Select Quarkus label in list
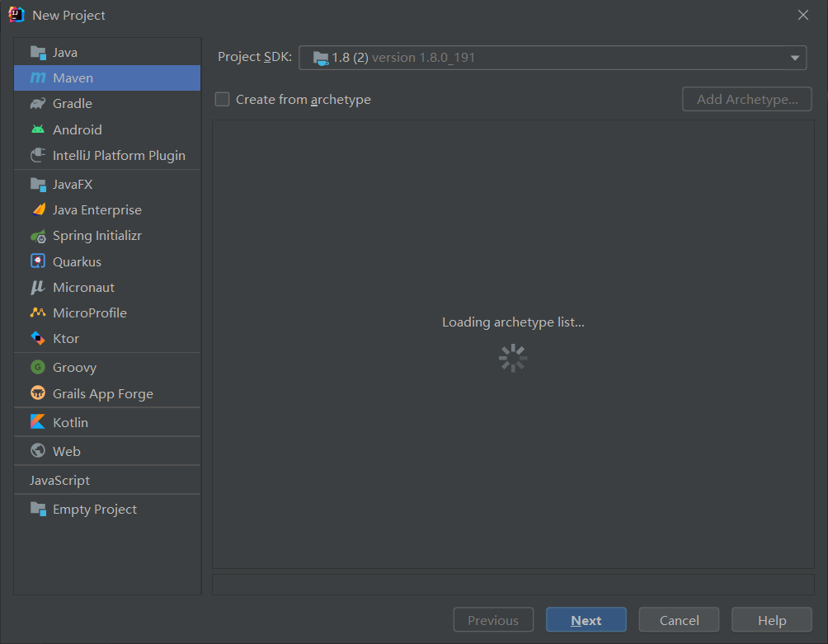Screen dimensions: 828x644 coord(77,262)
